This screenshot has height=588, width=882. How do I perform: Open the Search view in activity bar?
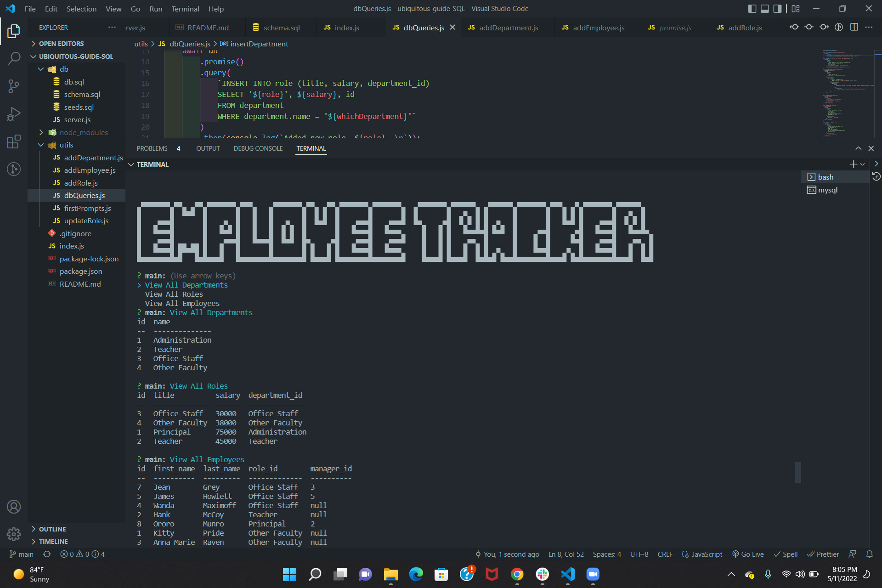[14, 58]
